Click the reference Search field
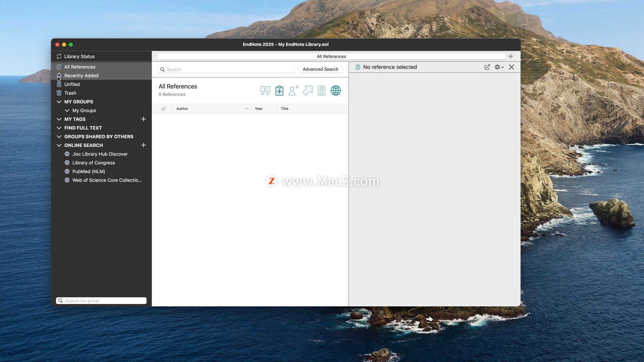Viewport: 644px width, 362px height. coord(227,69)
